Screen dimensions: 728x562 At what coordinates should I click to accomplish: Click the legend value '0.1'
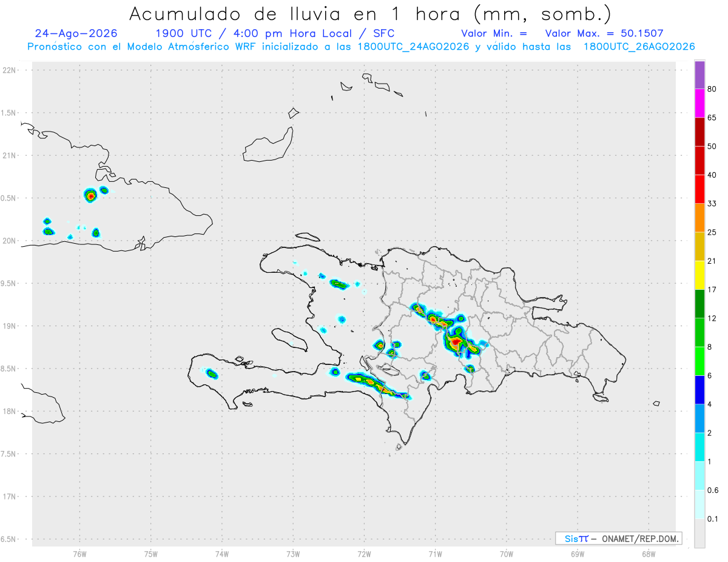713,519
